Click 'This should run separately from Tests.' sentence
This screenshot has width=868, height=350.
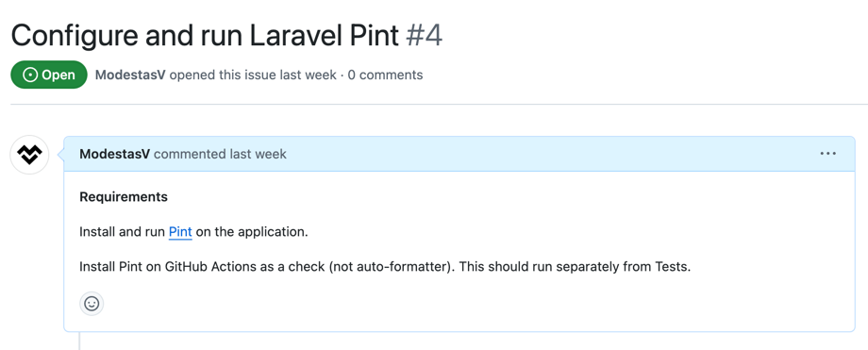click(x=576, y=267)
